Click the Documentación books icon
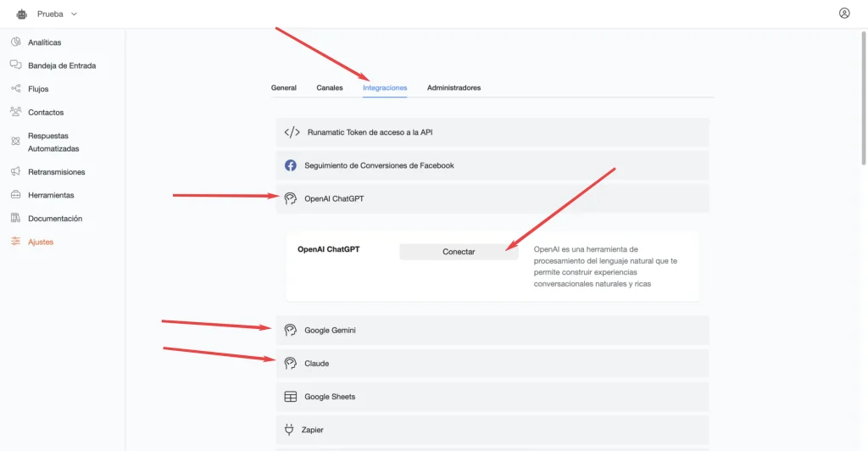 click(x=15, y=218)
